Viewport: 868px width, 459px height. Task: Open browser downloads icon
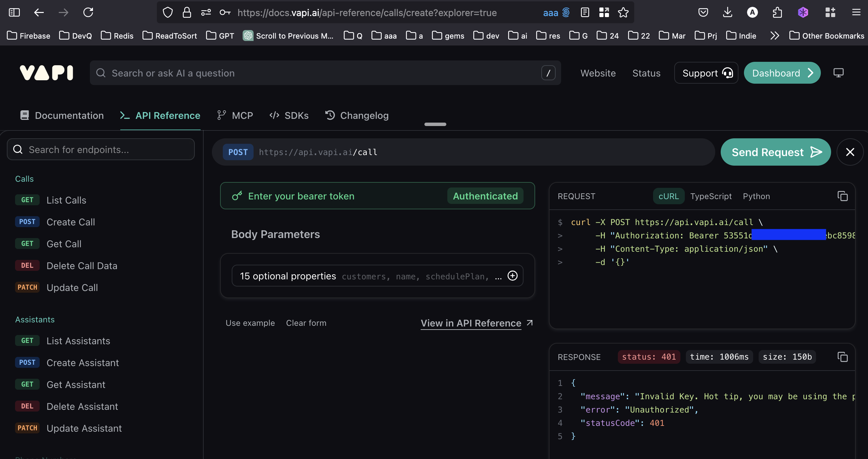pos(727,13)
